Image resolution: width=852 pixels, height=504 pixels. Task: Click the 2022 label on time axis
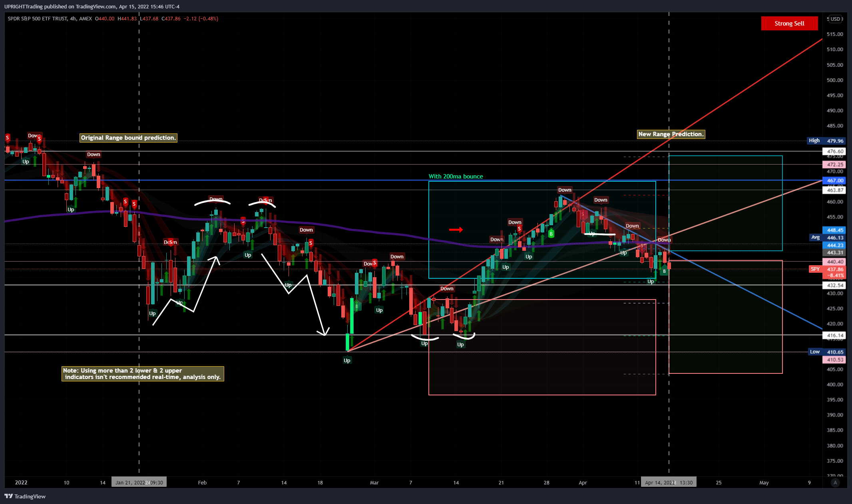(21, 482)
